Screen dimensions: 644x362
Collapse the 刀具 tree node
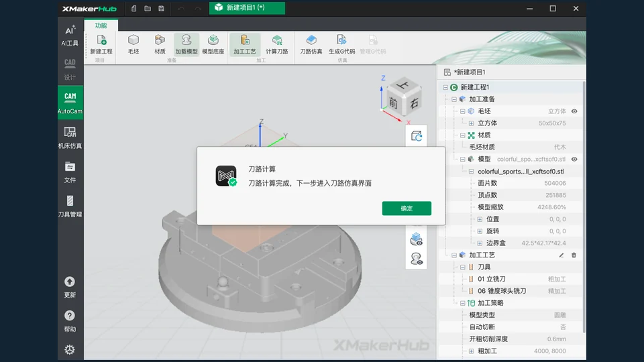[x=462, y=267]
